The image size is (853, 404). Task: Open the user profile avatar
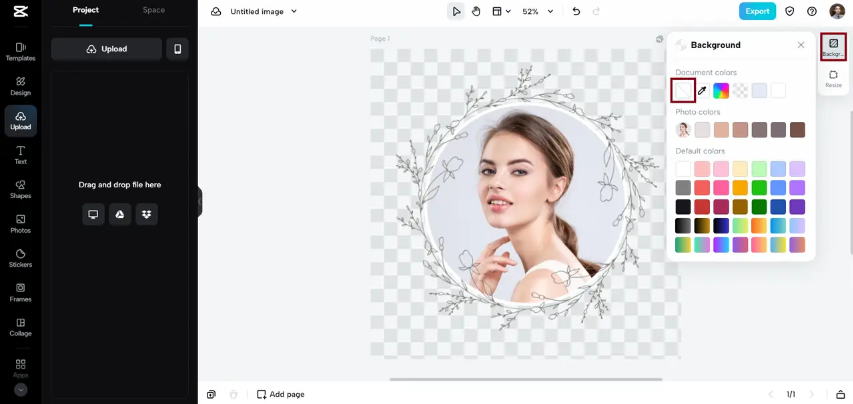tap(837, 11)
